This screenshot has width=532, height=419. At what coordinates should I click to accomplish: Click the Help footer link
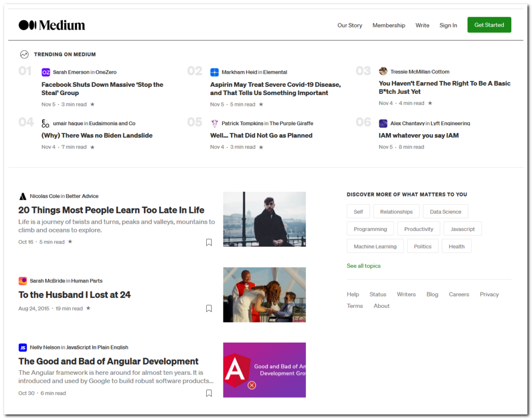(x=353, y=294)
